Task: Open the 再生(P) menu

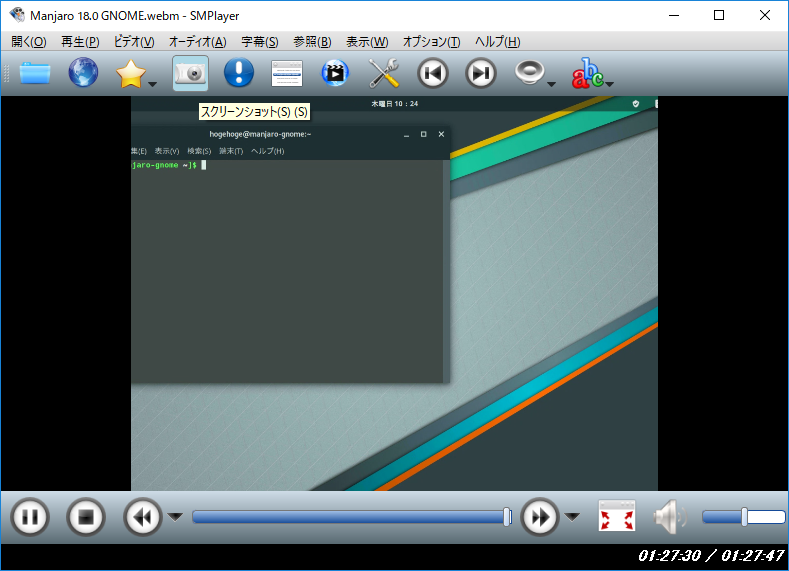Action: click(81, 42)
